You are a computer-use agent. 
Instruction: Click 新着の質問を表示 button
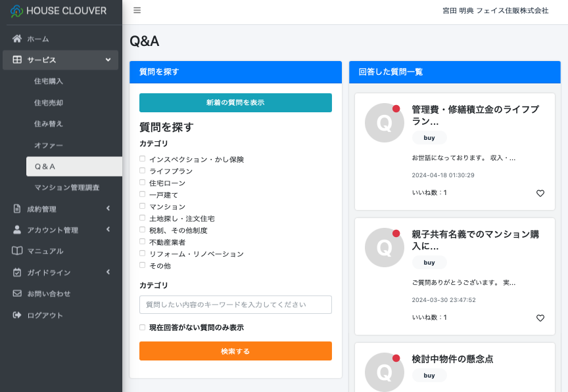pos(235,103)
